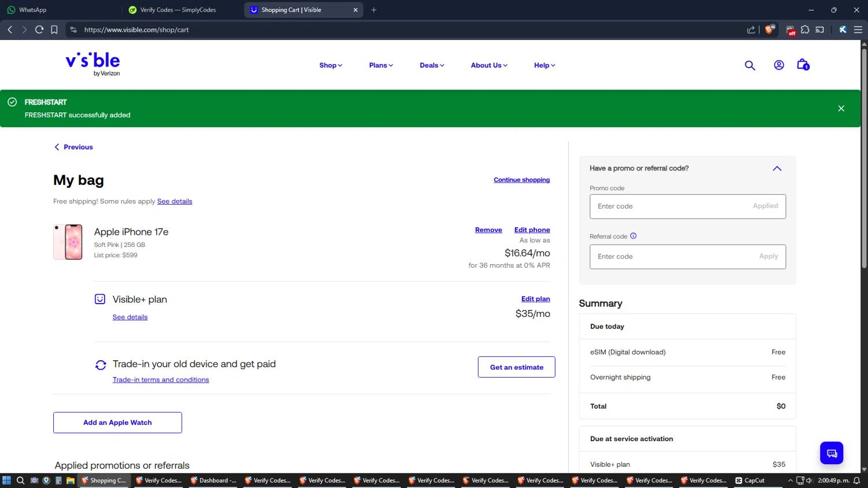868x488 pixels.
Task: Click the Visible+ plan smiley icon
Action: point(100,299)
